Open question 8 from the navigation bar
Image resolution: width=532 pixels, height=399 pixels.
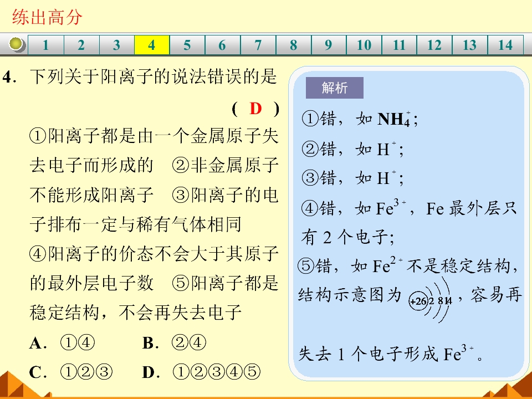pos(293,45)
